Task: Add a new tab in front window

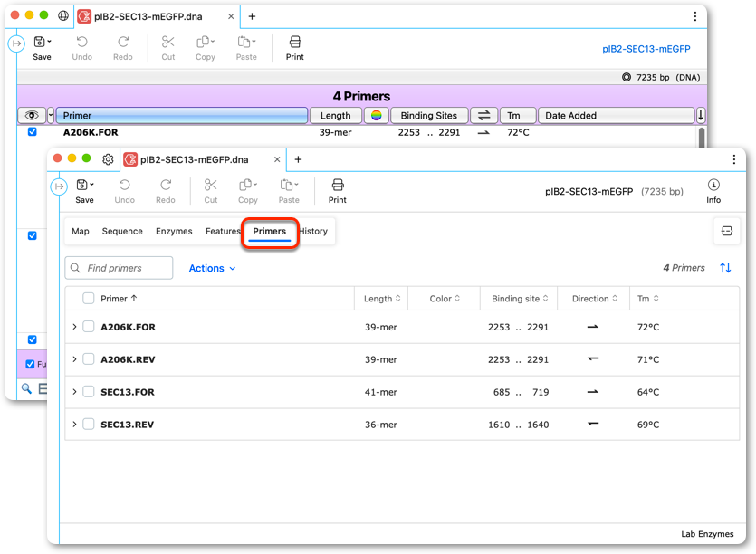Action: [x=298, y=159]
